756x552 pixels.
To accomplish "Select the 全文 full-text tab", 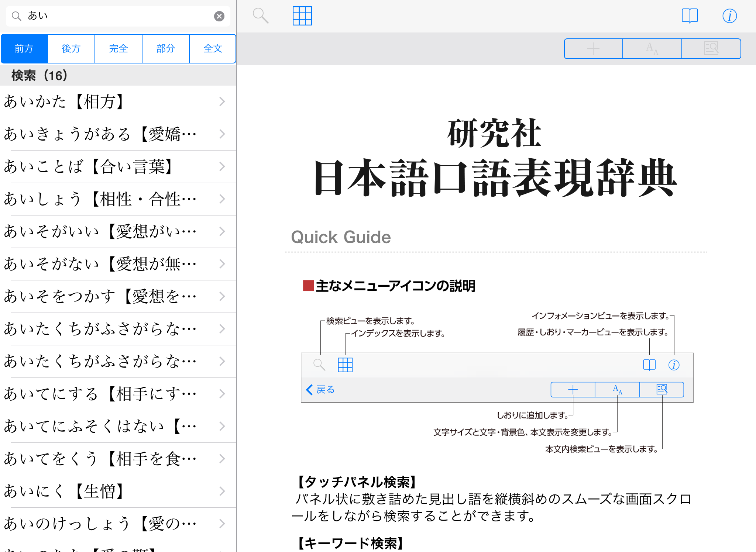I will (213, 49).
